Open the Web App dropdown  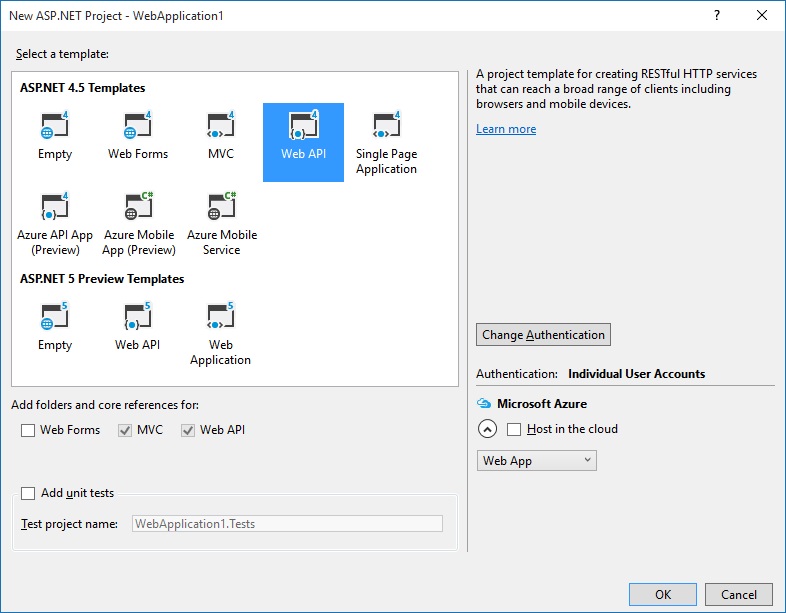tap(536, 461)
